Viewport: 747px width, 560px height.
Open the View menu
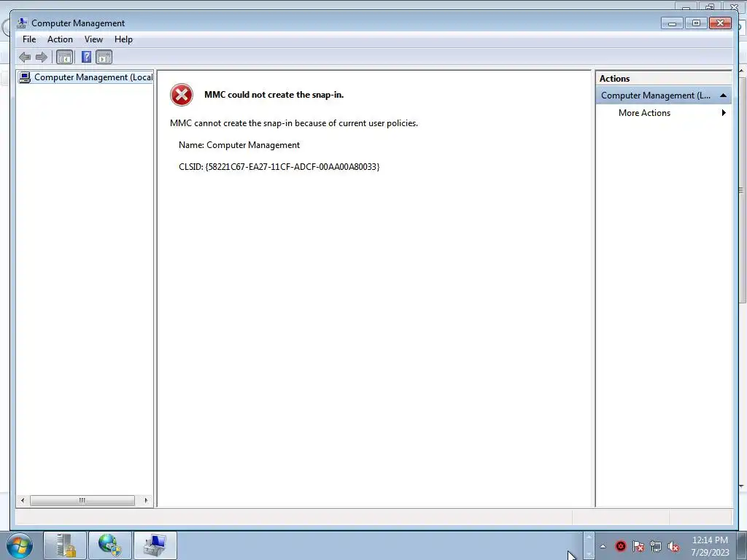(93, 39)
